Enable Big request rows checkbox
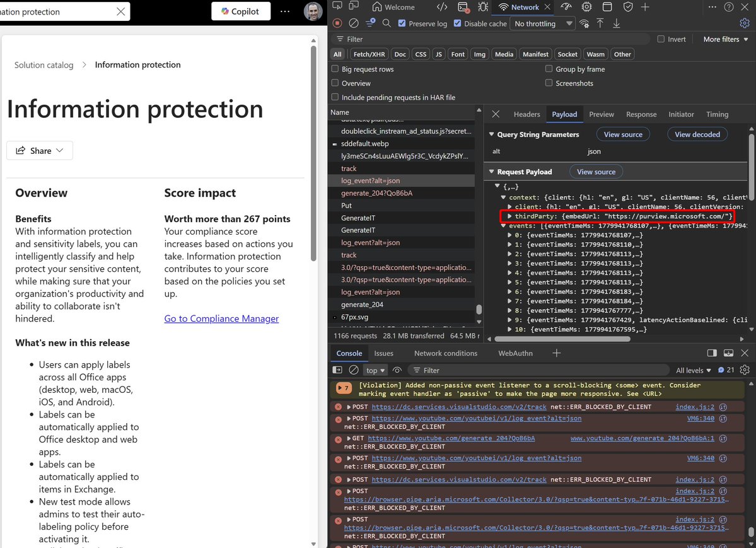 point(335,69)
